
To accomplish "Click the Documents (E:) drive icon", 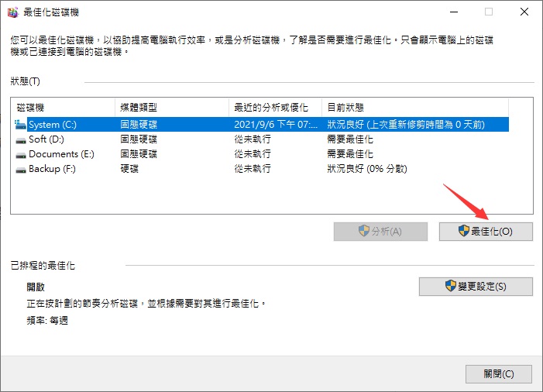I will click(x=21, y=155).
